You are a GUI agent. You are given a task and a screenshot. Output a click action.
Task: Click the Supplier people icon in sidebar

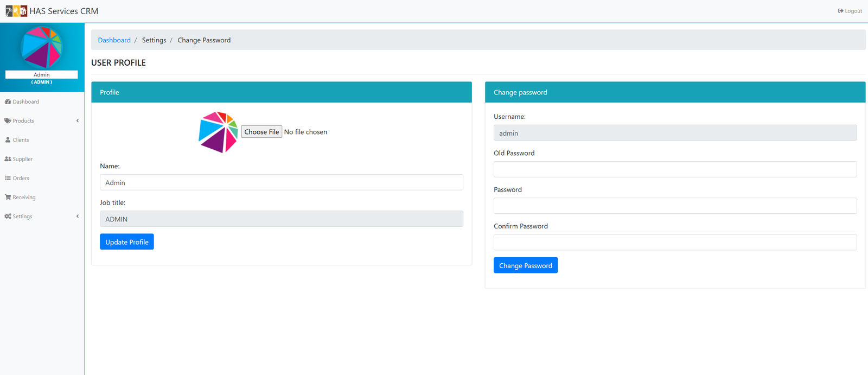coord(8,159)
